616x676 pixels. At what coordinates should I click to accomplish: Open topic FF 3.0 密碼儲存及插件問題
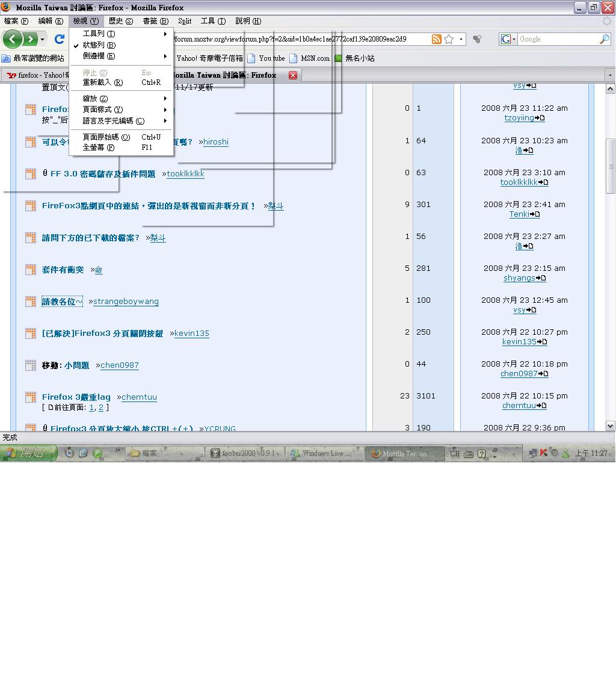point(102,174)
